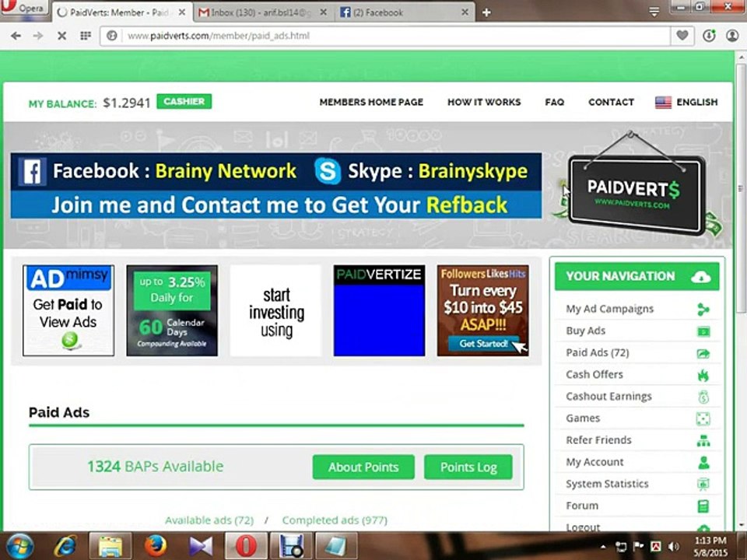Stop page loading with X icon

click(x=61, y=36)
